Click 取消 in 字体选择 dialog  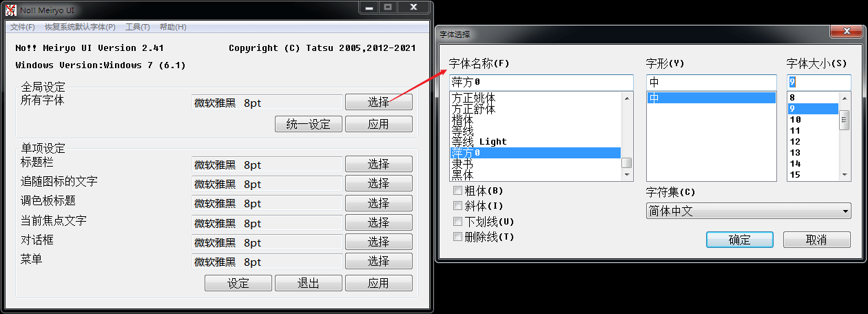(x=816, y=240)
